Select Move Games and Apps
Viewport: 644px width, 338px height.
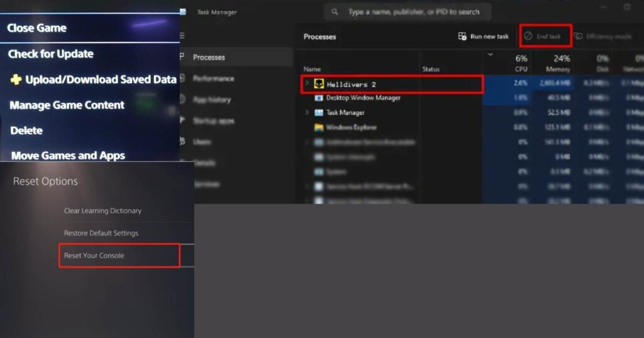click(68, 155)
